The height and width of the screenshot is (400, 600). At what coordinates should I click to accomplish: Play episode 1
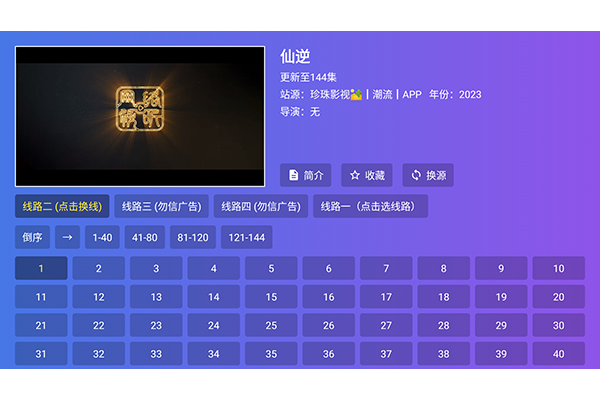click(41, 268)
